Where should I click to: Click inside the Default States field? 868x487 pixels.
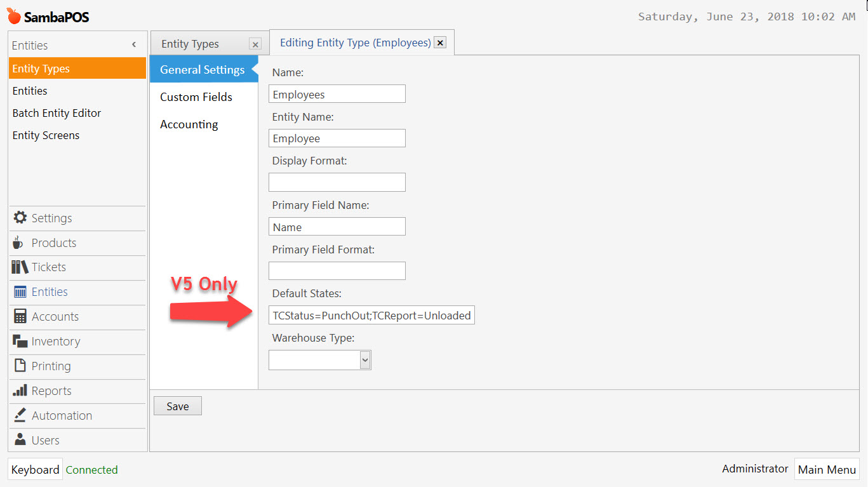point(371,314)
